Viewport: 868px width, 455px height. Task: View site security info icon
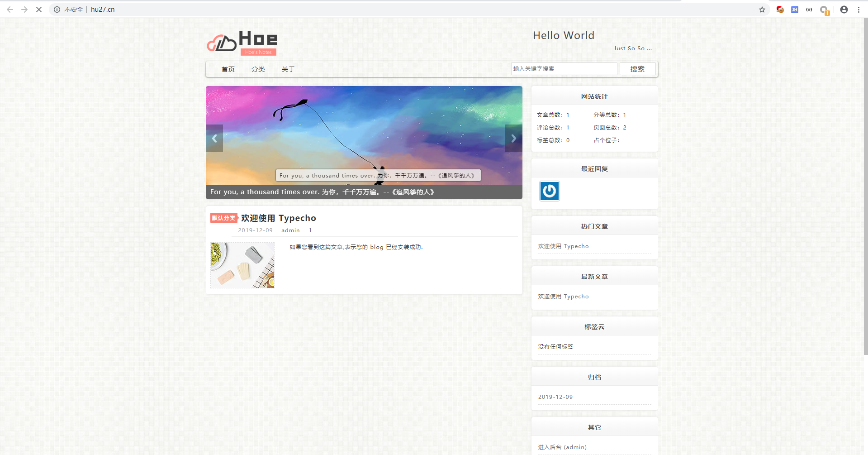tap(57, 10)
